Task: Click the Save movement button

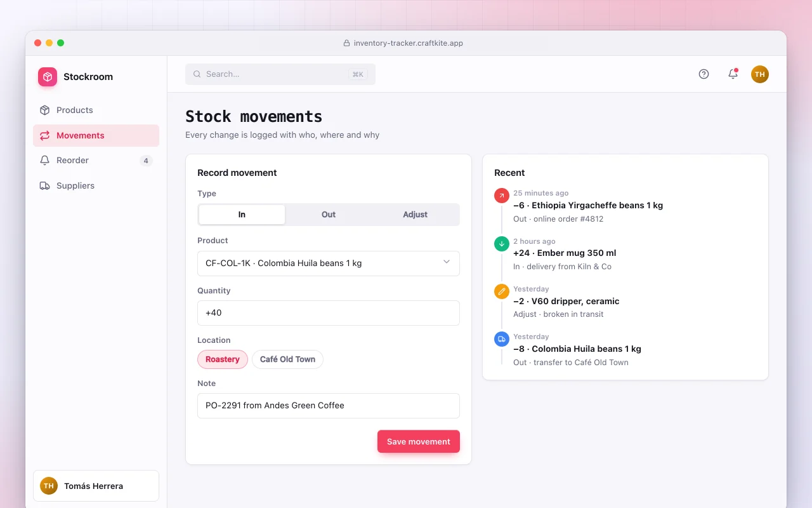Action: point(419,442)
